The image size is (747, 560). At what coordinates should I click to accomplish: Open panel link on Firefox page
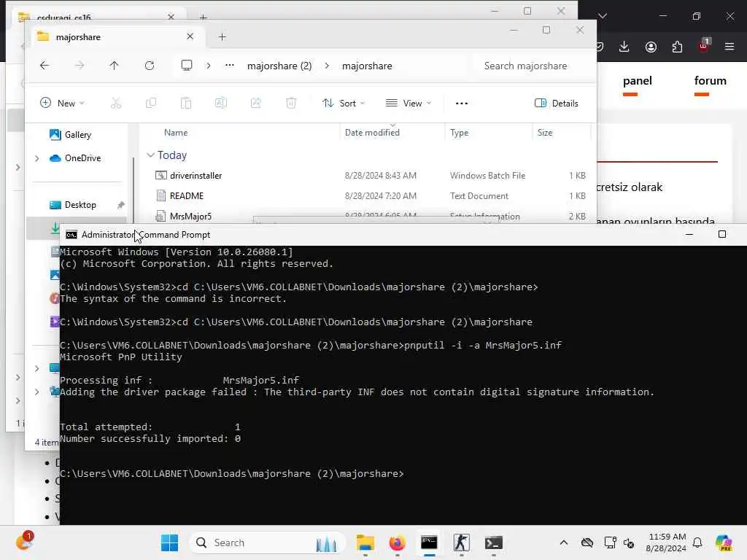[x=638, y=81]
